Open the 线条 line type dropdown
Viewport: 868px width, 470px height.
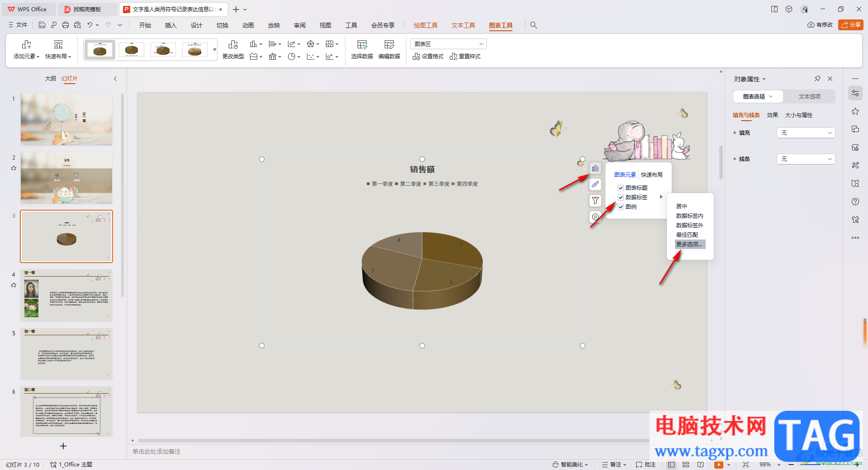coord(806,159)
